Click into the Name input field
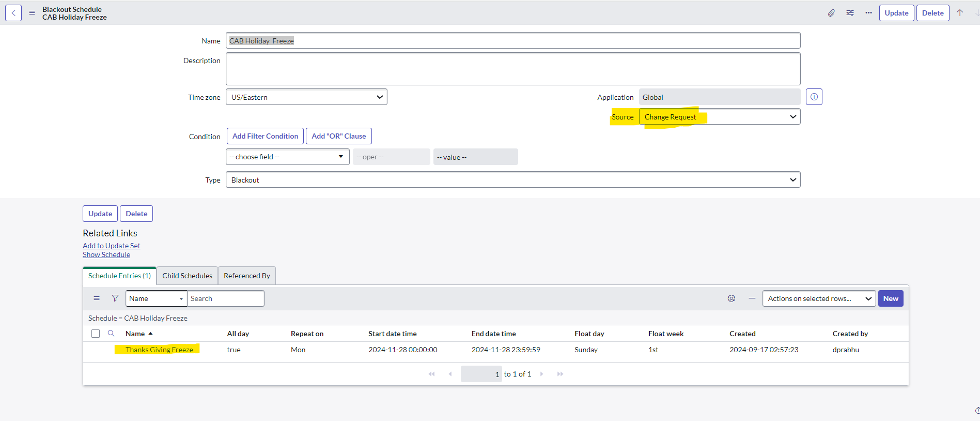This screenshot has height=421, width=980. pyautogui.click(x=513, y=40)
